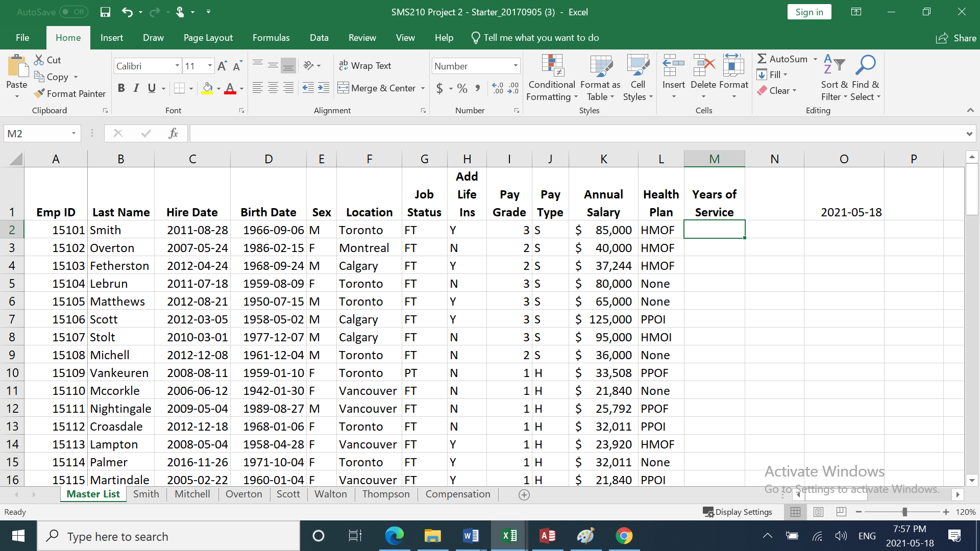Open the Fill Color dropdown arrow
This screenshot has height=551, width=980.
coord(217,88)
